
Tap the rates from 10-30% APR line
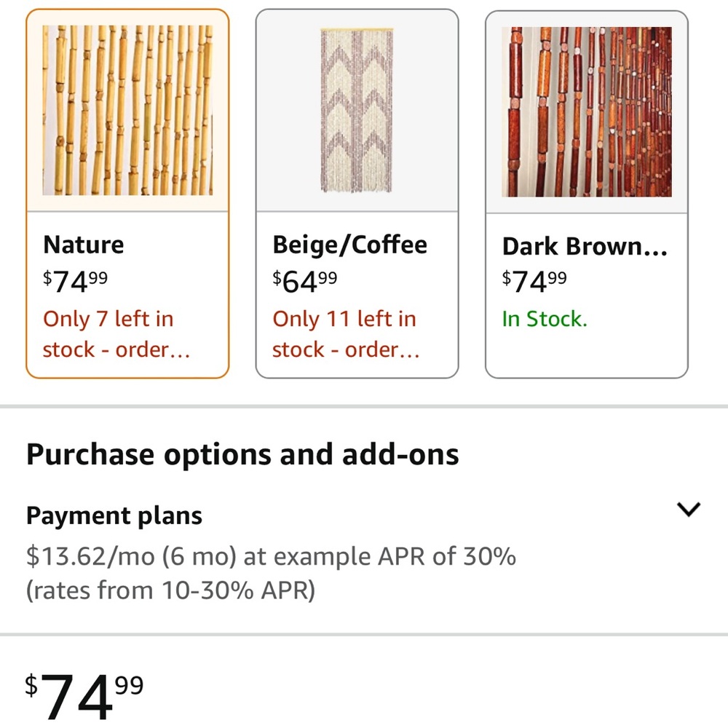tap(170, 590)
